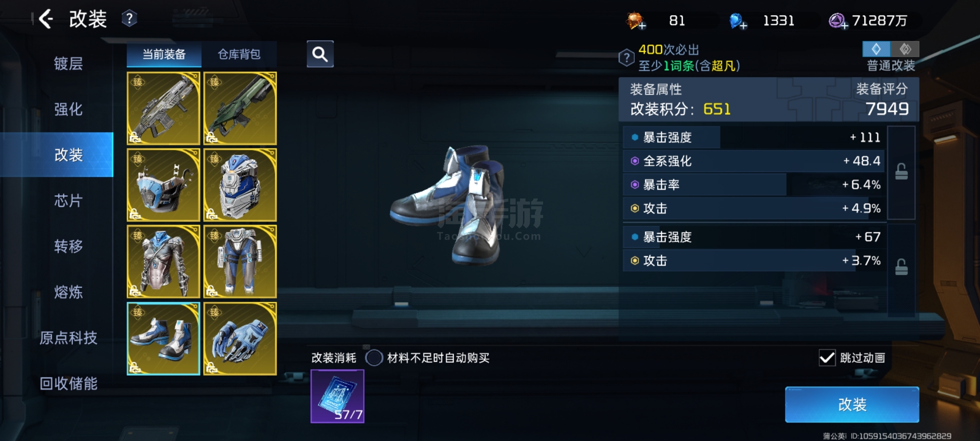
Task: Open the help icon beside 改装 title
Action: click(129, 19)
